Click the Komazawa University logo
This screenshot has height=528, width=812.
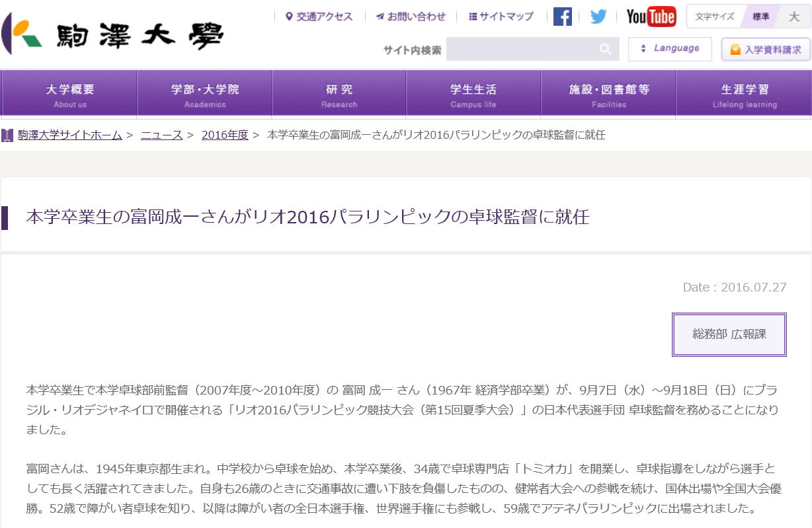point(112,34)
